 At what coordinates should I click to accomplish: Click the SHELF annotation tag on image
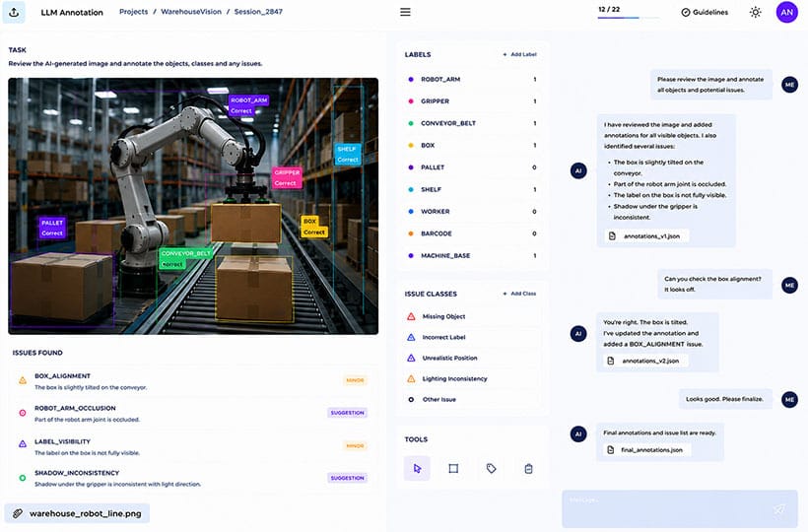pyautogui.click(x=347, y=154)
